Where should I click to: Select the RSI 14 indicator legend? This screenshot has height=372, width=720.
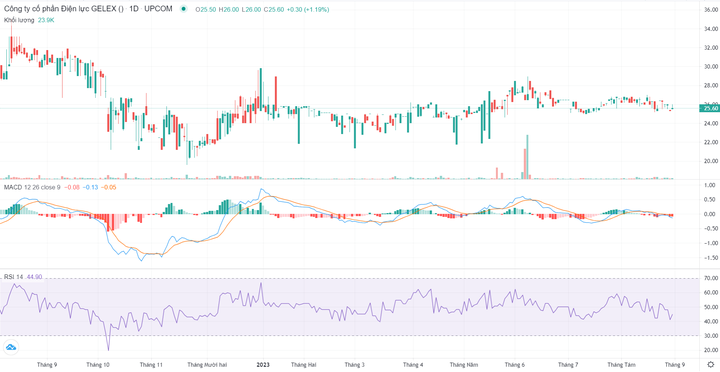pos(14,276)
